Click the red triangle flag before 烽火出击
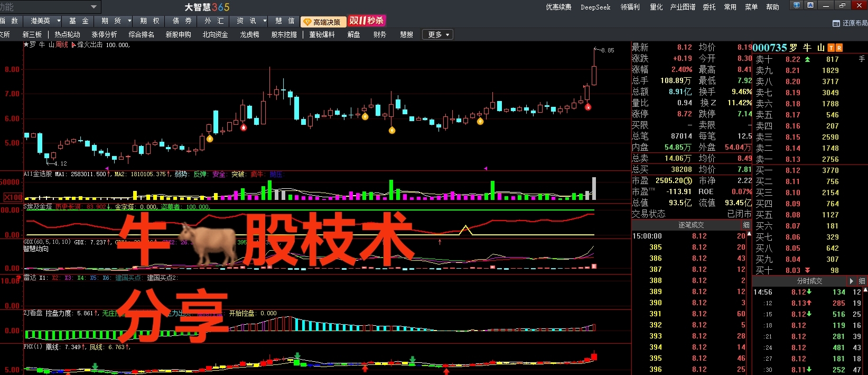Screen dimensions: 868x375 [x=73, y=45]
